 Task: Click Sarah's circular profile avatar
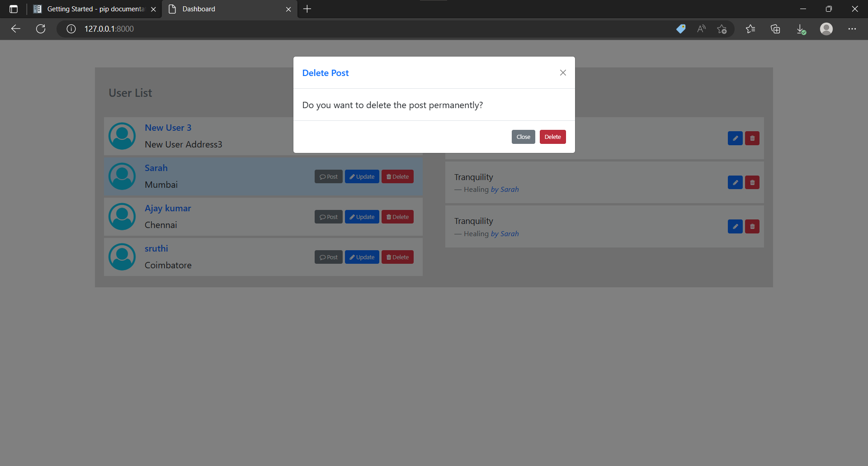122,176
